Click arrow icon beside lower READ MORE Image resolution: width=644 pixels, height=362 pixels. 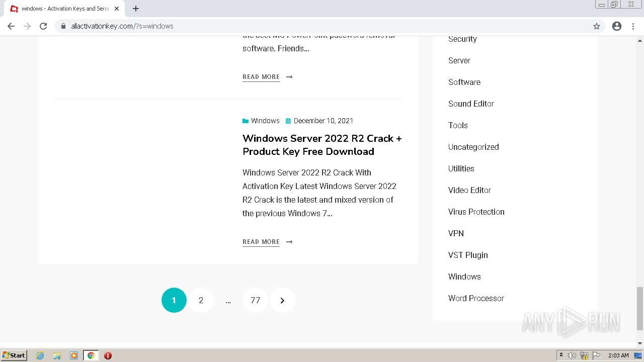(289, 242)
